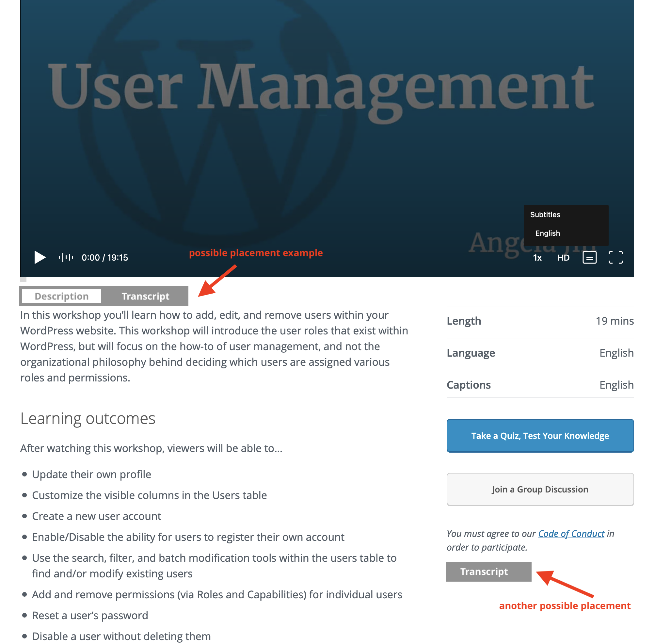Open the volume control in the player

point(66,257)
